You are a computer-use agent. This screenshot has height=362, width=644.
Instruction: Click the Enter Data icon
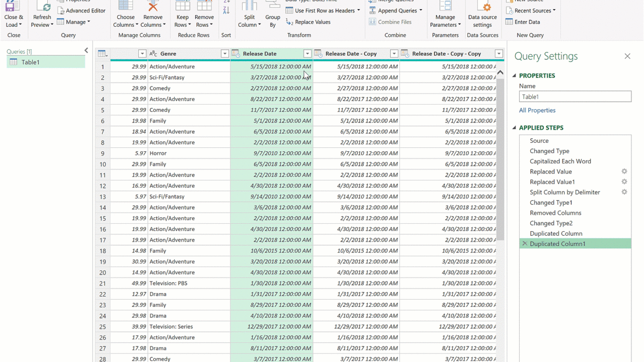click(510, 22)
